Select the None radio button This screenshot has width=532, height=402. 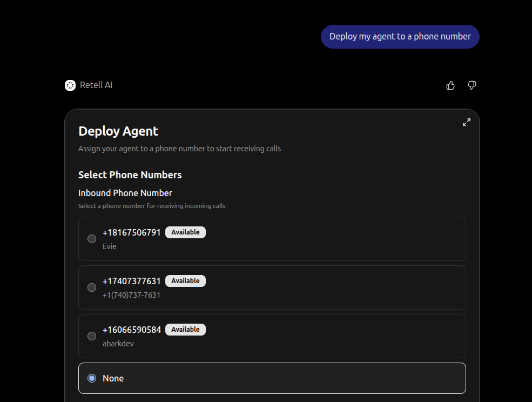coord(92,378)
